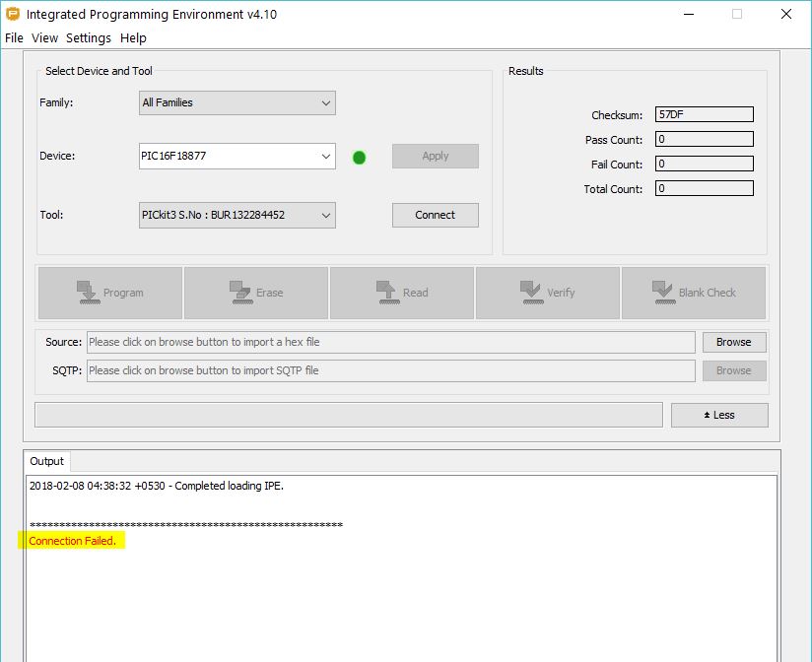Click the IPE application icon in title bar
Screen dimensions: 812x662
(13, 14)
